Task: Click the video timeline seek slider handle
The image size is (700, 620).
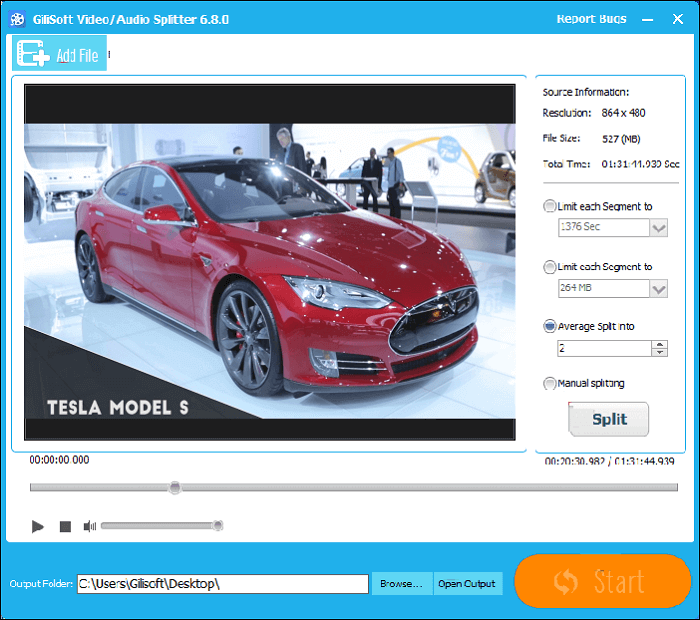Action: [175, 488]
